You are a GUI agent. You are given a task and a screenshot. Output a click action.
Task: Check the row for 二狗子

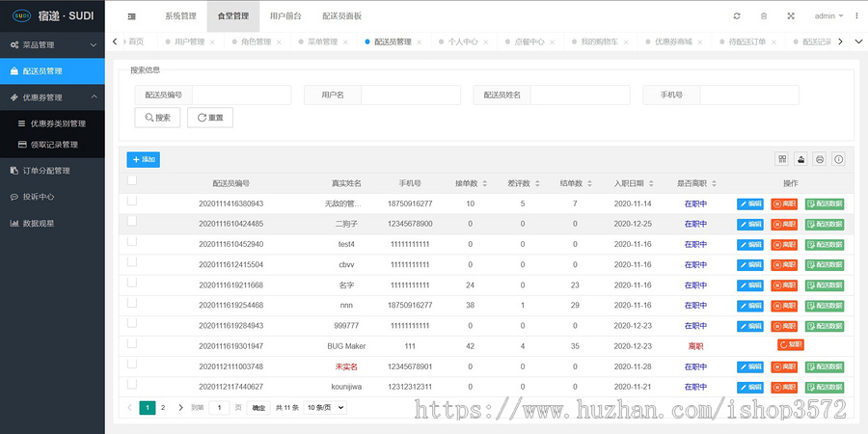tap(132, 221)
